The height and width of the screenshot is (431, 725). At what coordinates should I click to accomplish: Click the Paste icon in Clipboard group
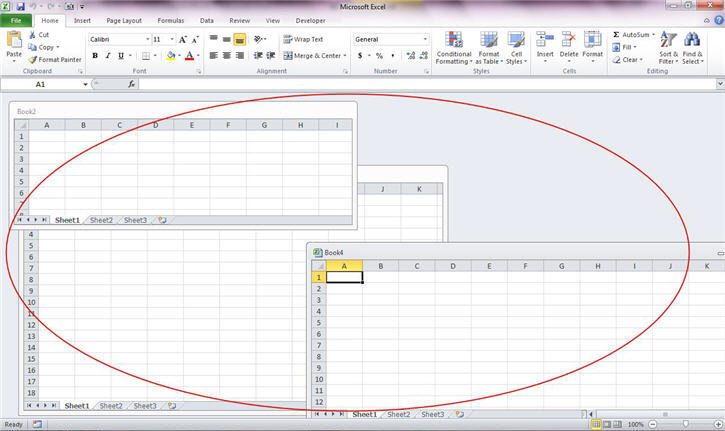[x=14, y=40]
